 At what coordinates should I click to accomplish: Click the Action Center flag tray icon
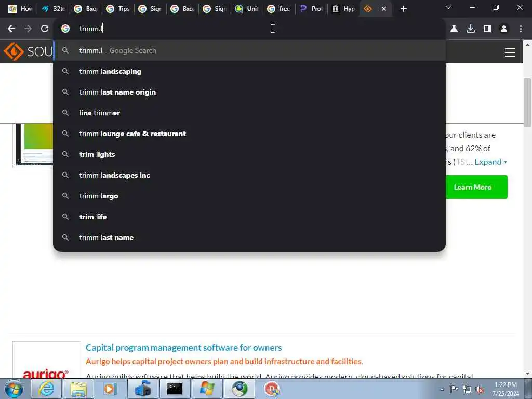[454, 389]
